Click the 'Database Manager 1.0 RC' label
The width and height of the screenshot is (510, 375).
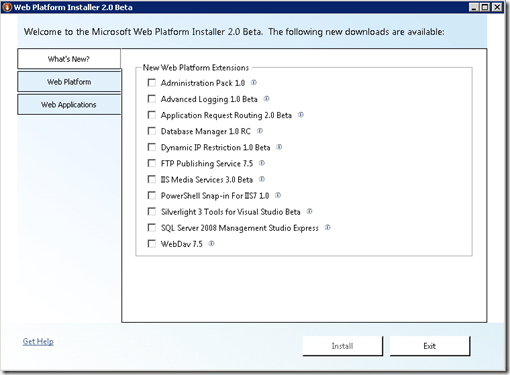(206, 131)
